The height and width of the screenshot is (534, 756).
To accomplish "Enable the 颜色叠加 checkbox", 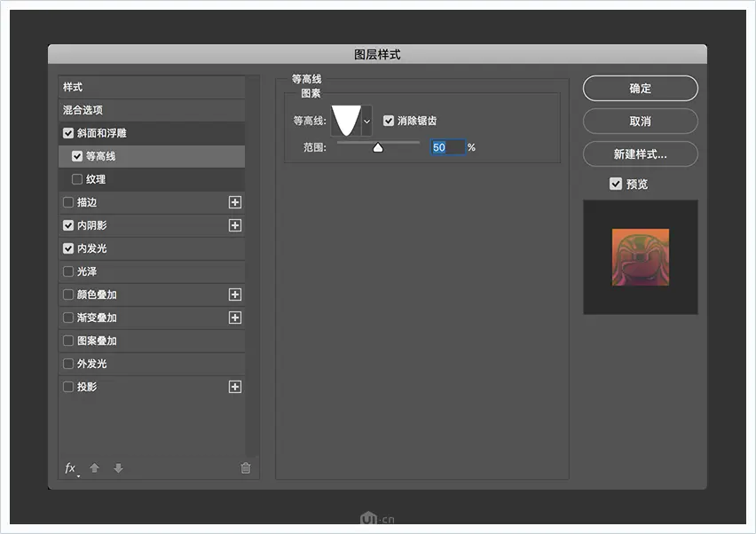I will click(x=68, y=294).
